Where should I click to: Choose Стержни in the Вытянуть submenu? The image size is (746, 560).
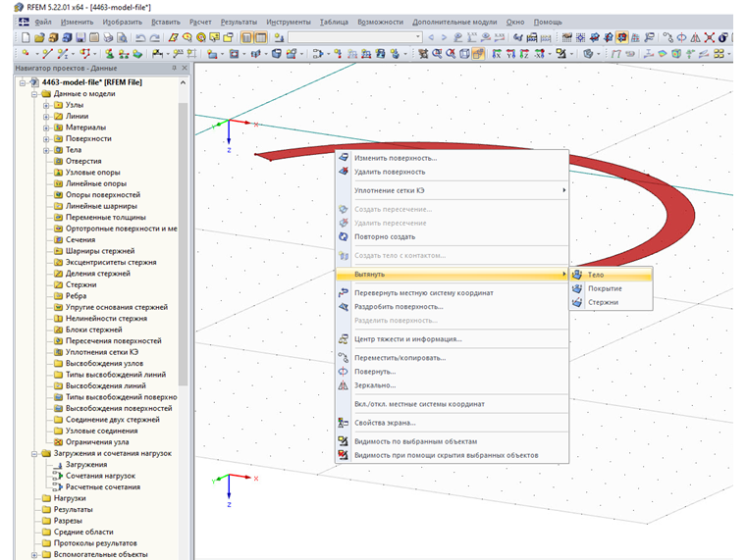611,302
